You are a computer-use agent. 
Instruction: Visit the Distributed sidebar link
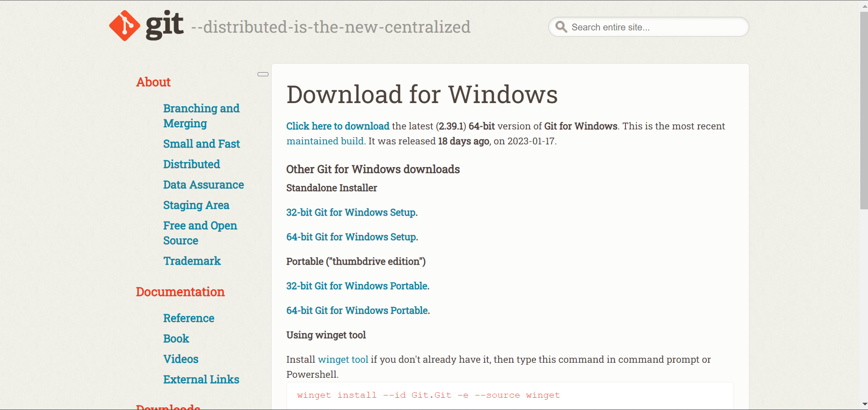pyautogui.click(x=192, y=164)
